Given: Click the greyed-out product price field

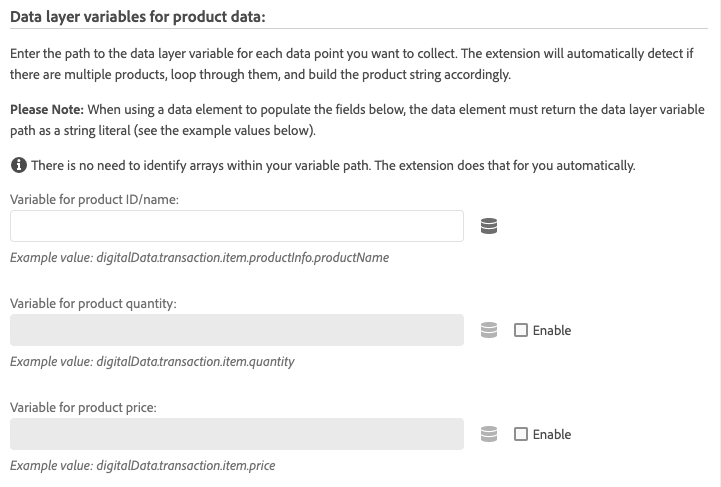Looking at the screenshot, I should click(237, 434).
